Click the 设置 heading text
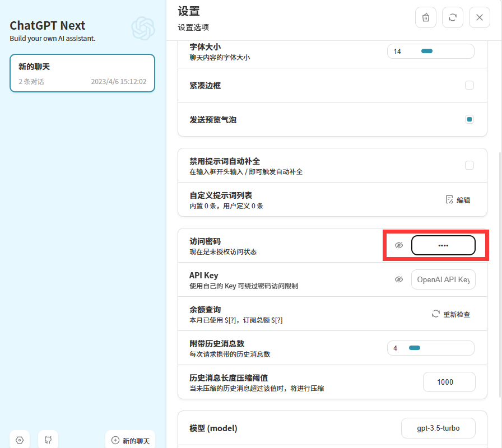Image resolution: width=502 pixels, height=448 pixels. pyautogui.click(x=189, y=11)
